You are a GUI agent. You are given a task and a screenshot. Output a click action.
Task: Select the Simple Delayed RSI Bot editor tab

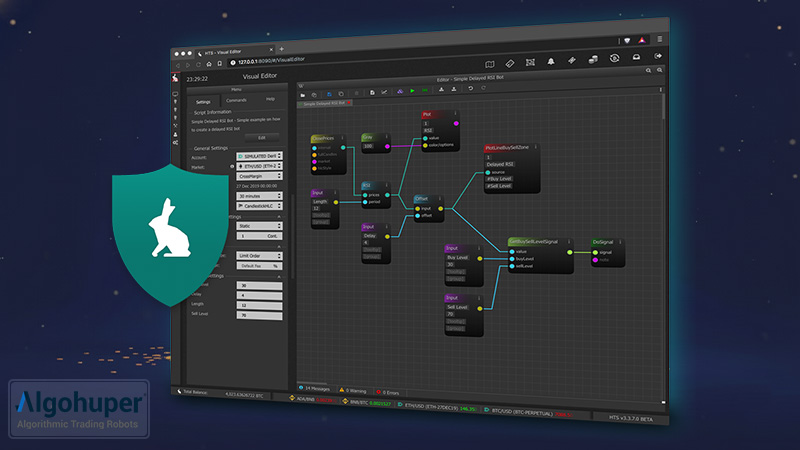(323, 103)
